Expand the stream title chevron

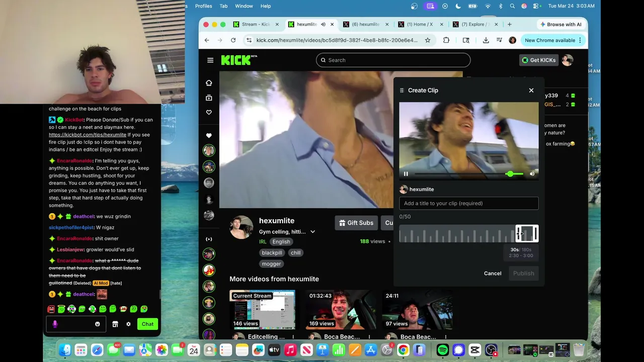click(x=312, y=232)
